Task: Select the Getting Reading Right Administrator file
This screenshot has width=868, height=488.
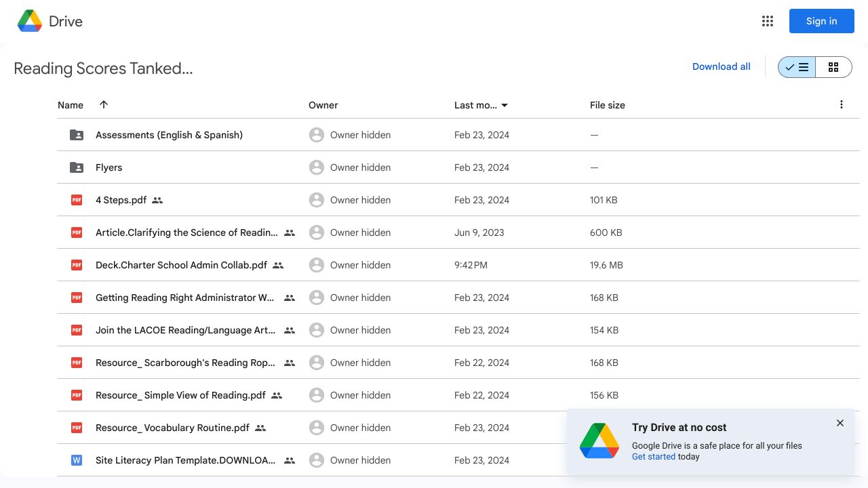Action: coord(185,298)
